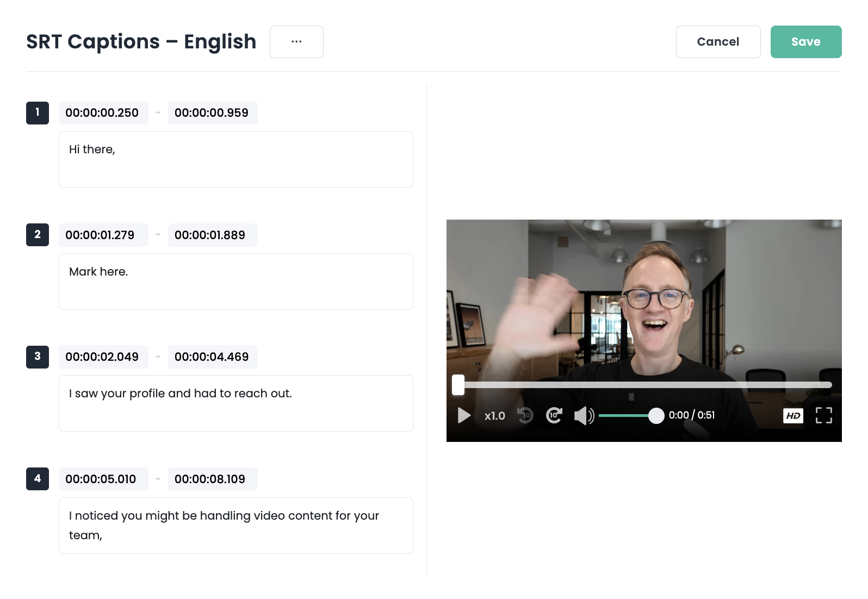The height and width of the screenshot is (599, 868).
Task: Click the video progress bar handle
Action: [x=458, y=385]
